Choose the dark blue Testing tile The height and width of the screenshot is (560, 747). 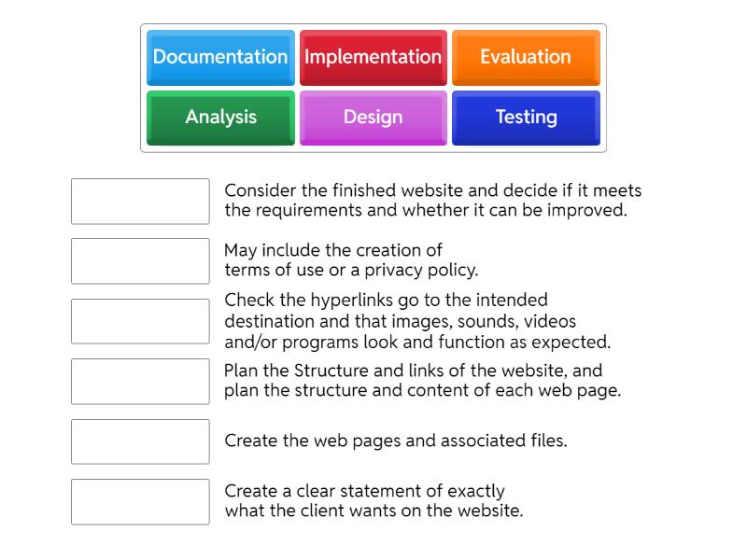(526, 118)
